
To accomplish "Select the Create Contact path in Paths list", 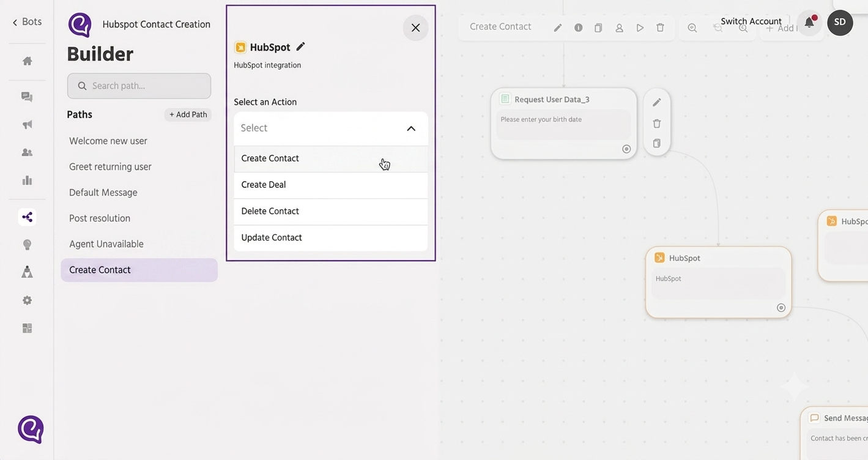I will 139,270.
